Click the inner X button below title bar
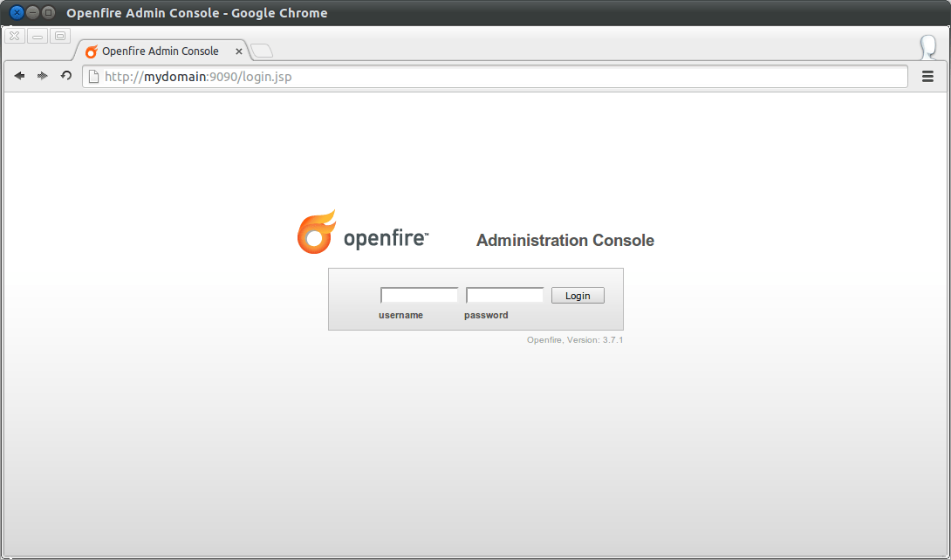The image size is (951, 560). (x=15, y=36)
